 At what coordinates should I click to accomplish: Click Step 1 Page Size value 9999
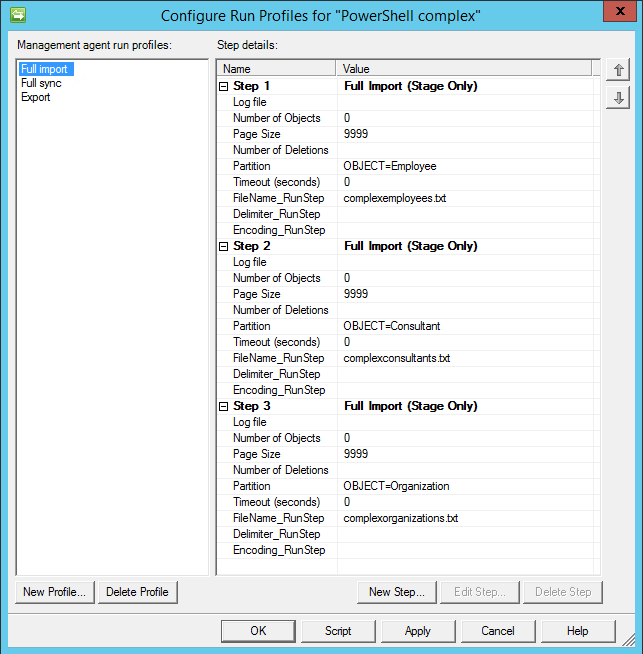coord(356,134)
